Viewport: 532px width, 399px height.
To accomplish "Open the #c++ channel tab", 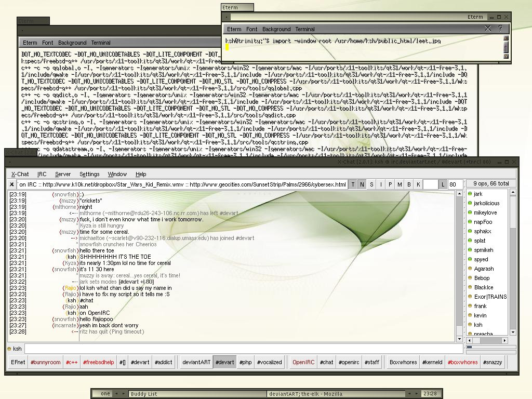I will tap(72, 362).
